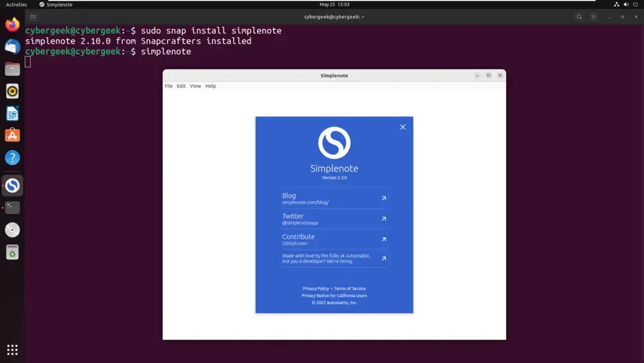The image size is (644, 363).
Task: Open Privacy Notice for California Users
Action: [x=334, y=295]
